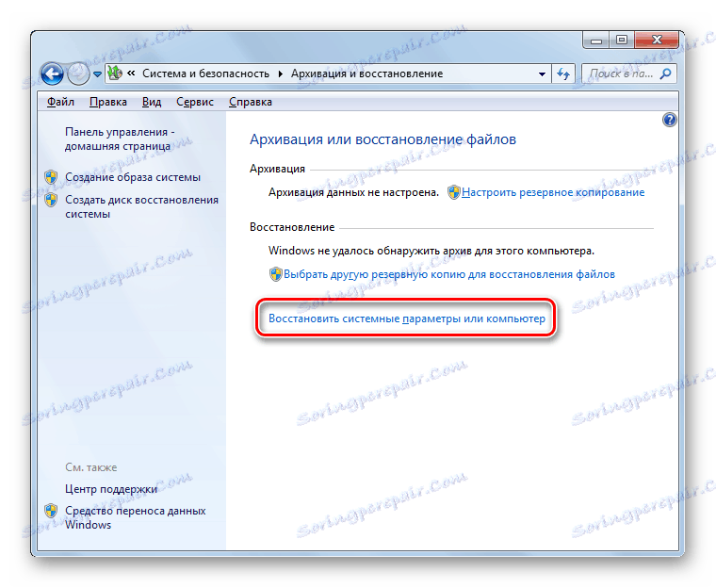Viewport: 716px width, 588px height.
Task: Open 'Центр поддержки' link
Action: click(111, 489)
